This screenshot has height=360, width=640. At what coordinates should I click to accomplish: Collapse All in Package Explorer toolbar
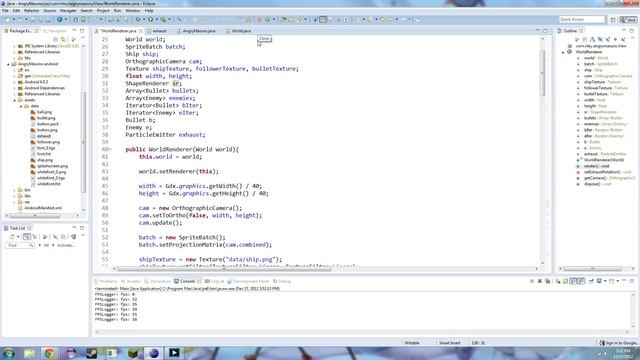(56, 39)
